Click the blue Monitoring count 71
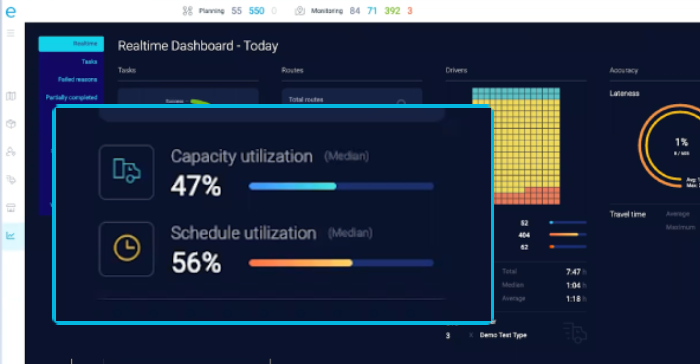Image resolution: width=700 pixels, height=364 pixels. click(x=372, y=11)
